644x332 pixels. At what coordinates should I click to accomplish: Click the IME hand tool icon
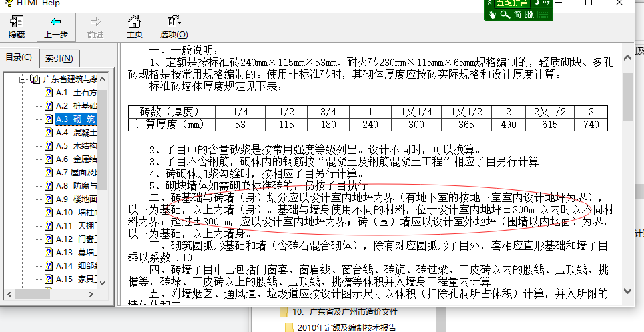click(493, 15)
